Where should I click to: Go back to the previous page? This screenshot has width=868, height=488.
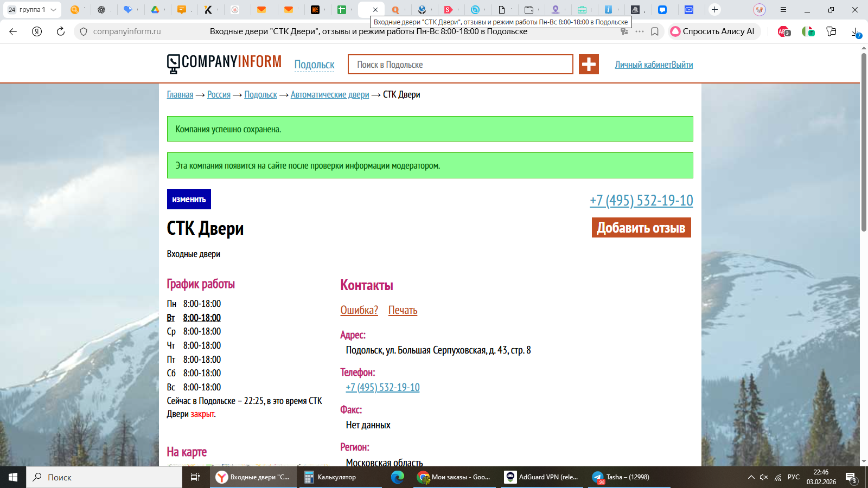(13, 31)
